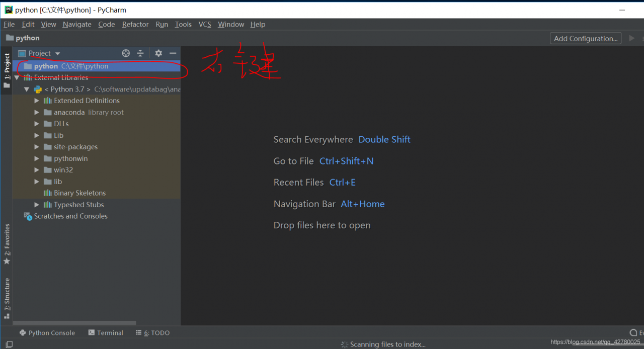Open the Python Console tool window

(x=47, y=333)
